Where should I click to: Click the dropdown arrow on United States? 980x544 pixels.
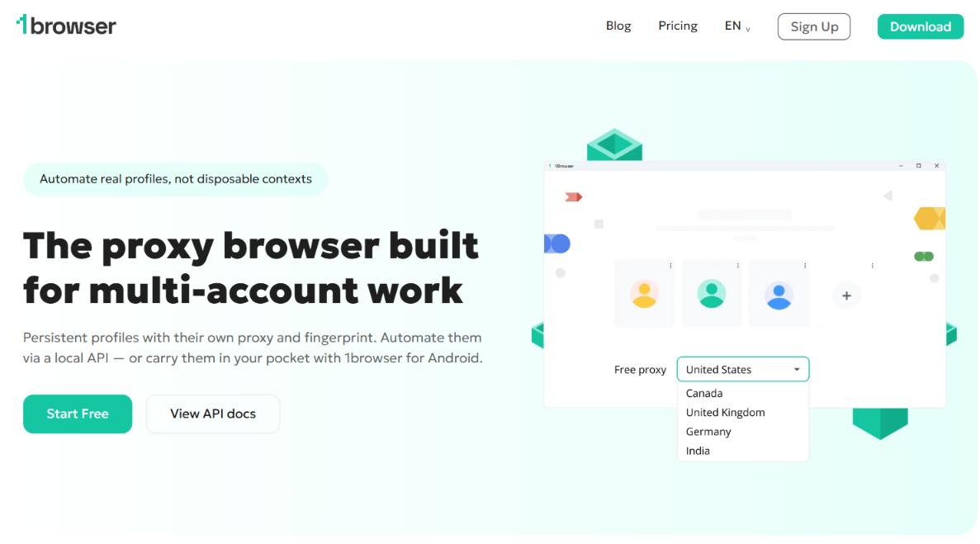797,369
